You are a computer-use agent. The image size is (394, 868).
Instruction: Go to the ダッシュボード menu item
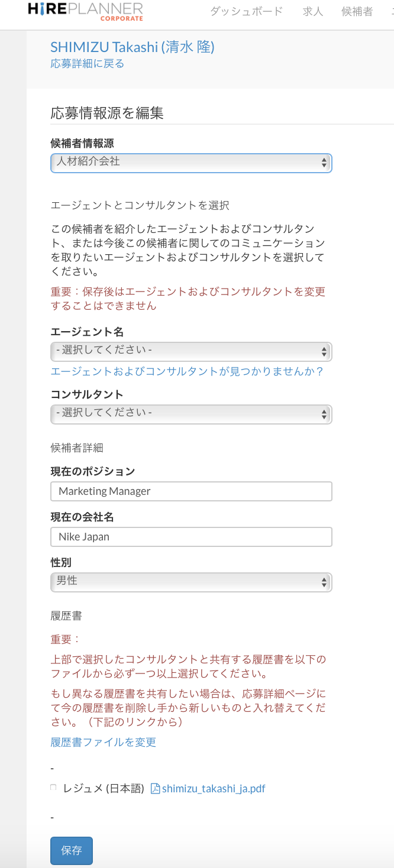(x=246, y=11)
